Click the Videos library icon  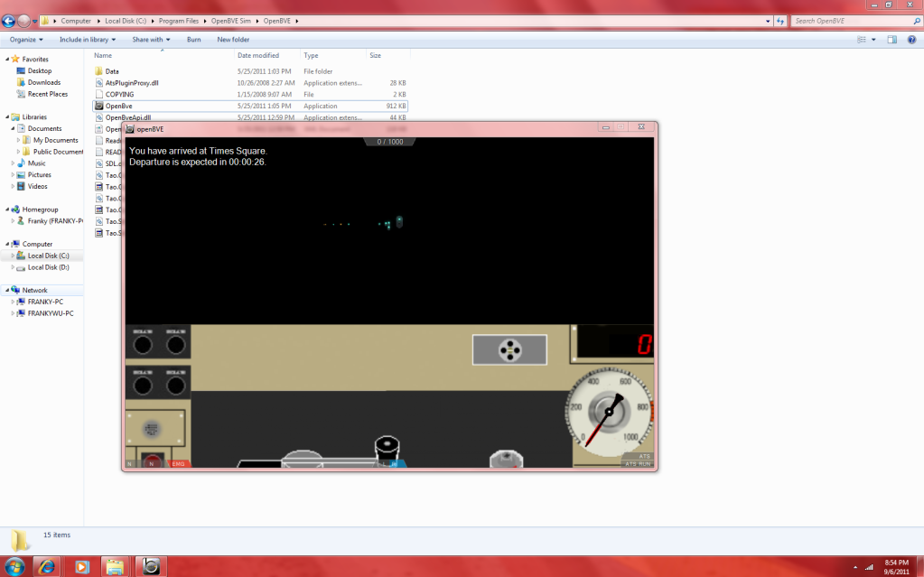[21, 186]
